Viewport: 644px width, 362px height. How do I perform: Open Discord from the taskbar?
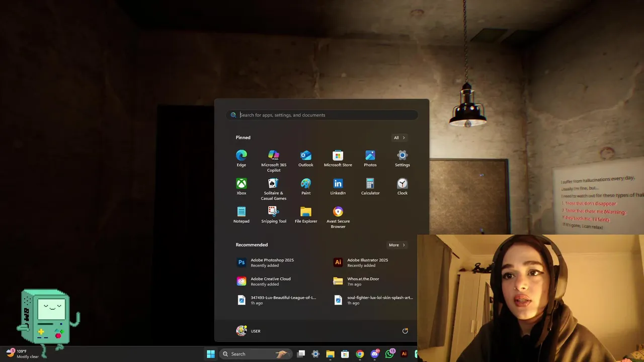(x=374, y=354)
